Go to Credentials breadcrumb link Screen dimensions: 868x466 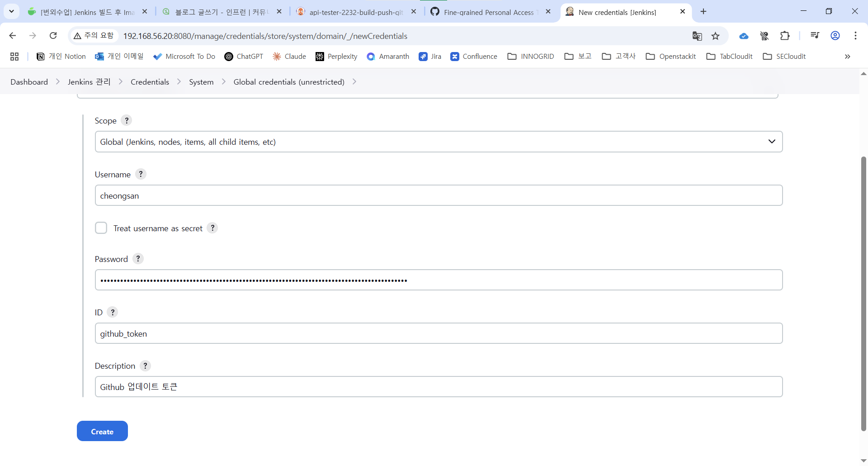point(150,82)
